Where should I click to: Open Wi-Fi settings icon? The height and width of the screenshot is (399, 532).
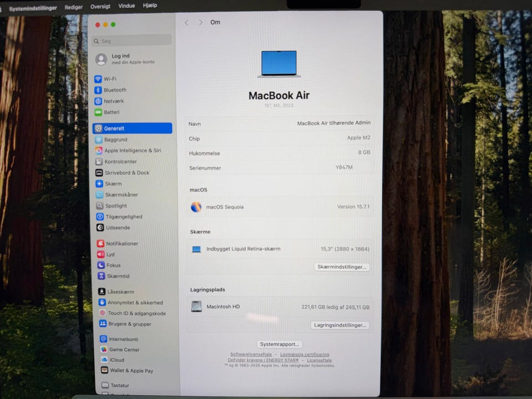click(98, 79)
